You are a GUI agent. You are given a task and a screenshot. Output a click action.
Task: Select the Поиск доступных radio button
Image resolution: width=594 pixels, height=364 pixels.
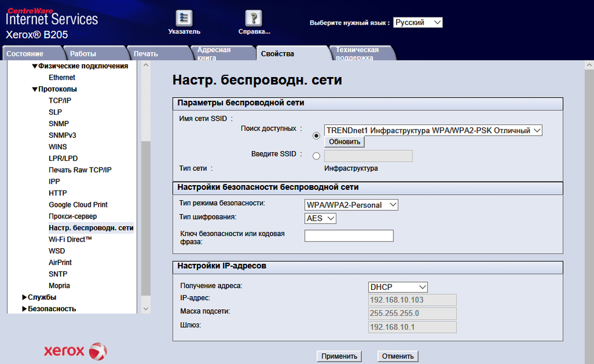point(316,135)
